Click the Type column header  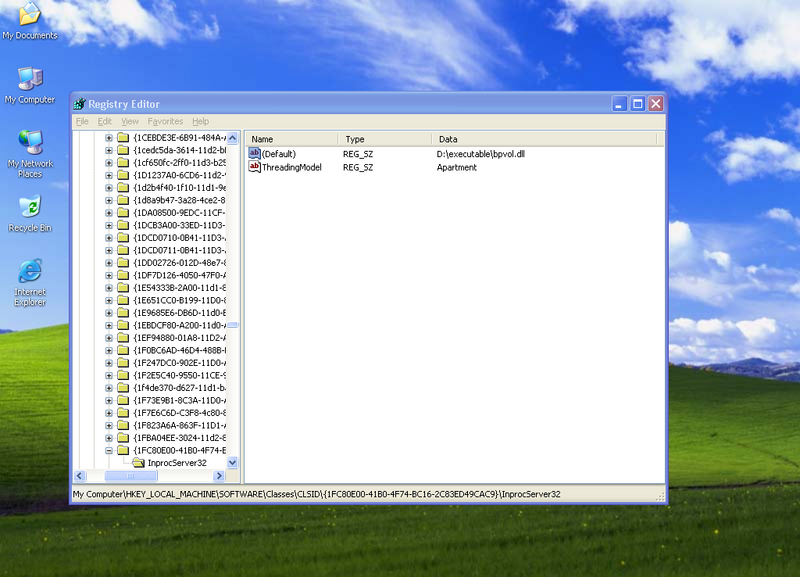pos(385,139)
